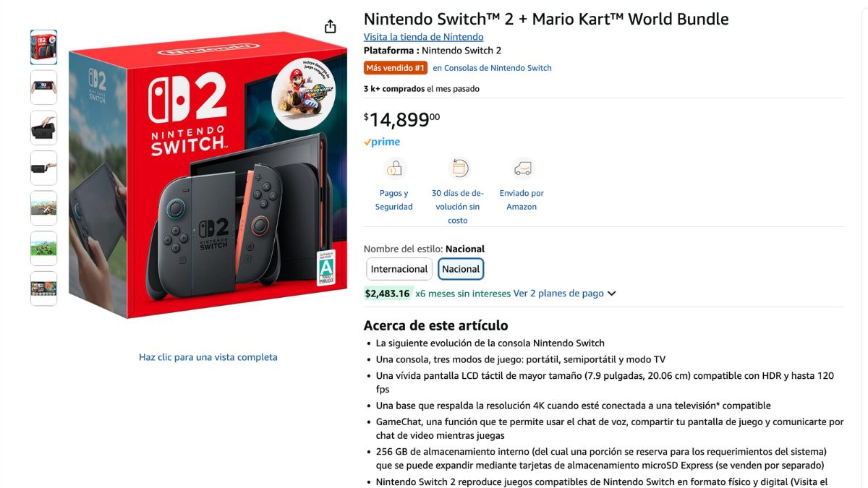Click the Enviado por Amazon truck icon

[522, 169]
